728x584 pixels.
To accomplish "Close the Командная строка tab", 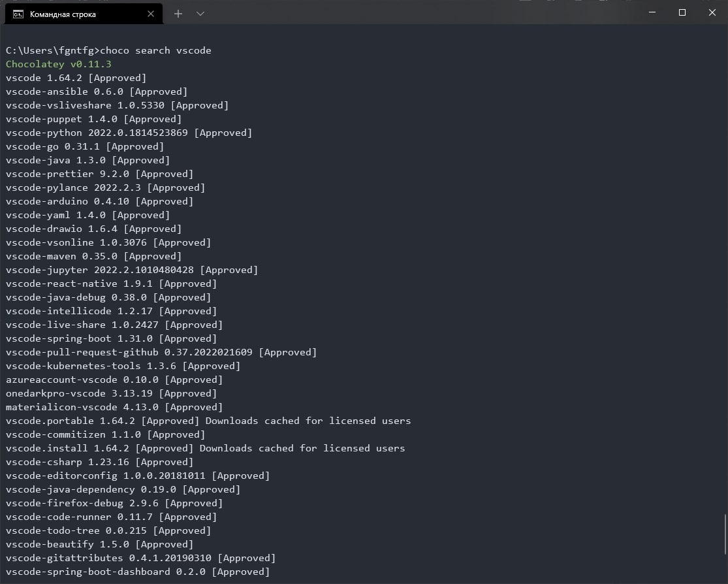I will coord(150,14).
